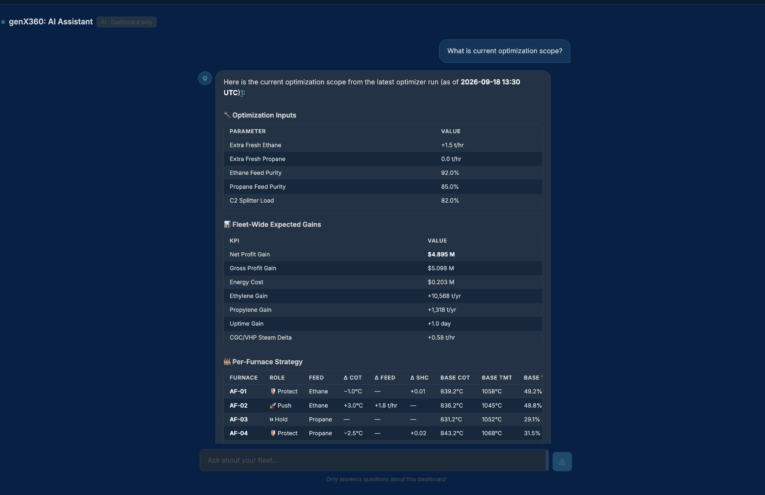Image resolution: width=765 pixels, height=495 pixels.
Task: Click the FURNACE column header
Action: coord(243,378)
